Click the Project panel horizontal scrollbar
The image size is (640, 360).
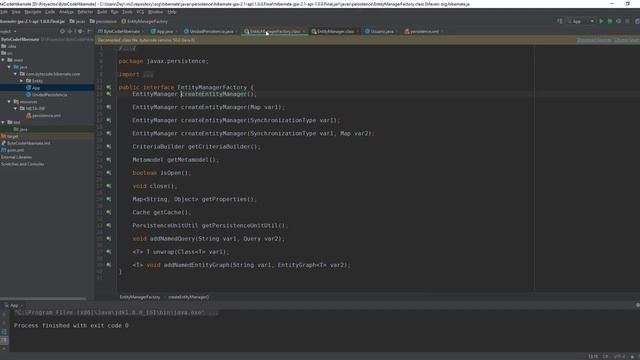coord(43,299)
